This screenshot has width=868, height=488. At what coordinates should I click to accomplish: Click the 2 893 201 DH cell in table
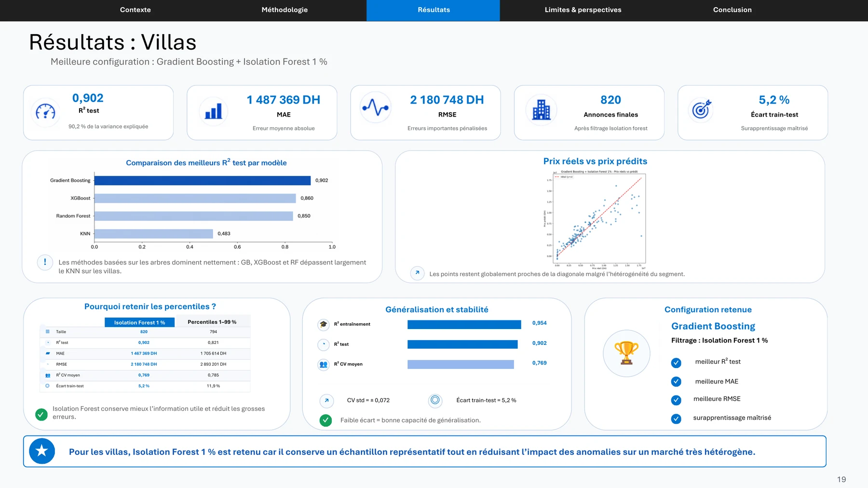[213, 364]
